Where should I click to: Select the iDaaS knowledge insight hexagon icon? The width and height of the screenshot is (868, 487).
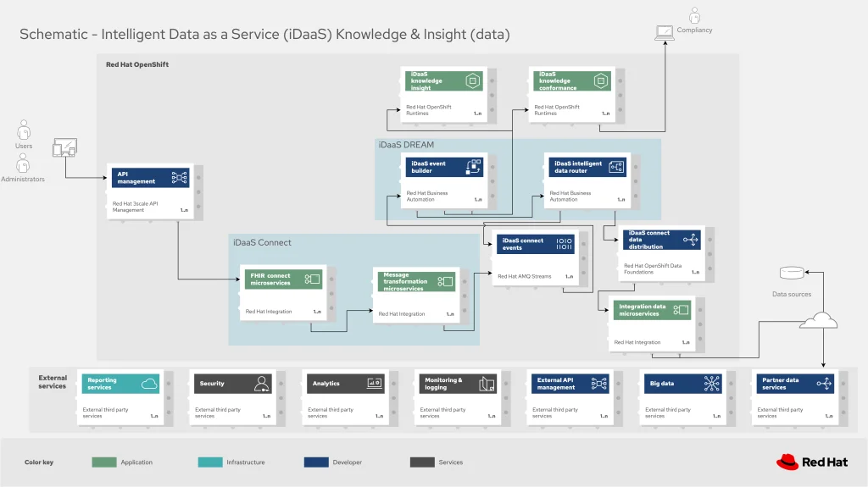(x=472, y=81)
